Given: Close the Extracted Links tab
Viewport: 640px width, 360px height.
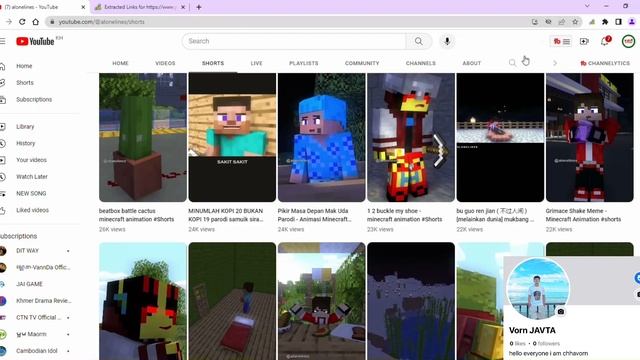Looking at the screenshot, I should pos(183,7).
